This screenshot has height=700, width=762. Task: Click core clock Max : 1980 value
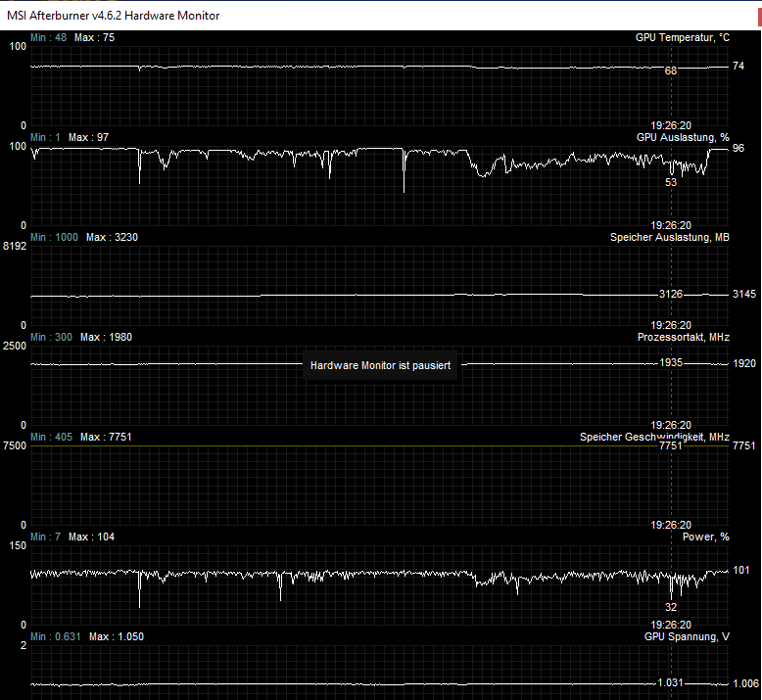click(x=106, y=337)
